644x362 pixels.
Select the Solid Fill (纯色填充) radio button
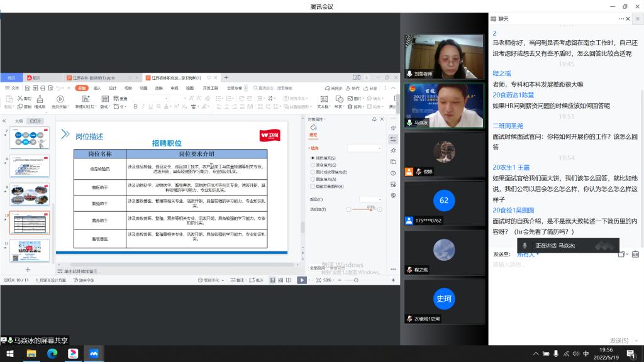pos(313,158)
